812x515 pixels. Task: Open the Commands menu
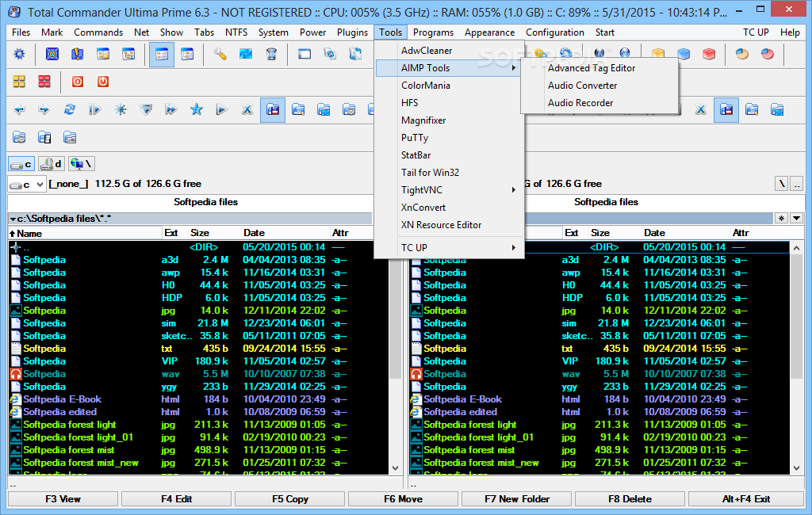click(x=98, y=32)
